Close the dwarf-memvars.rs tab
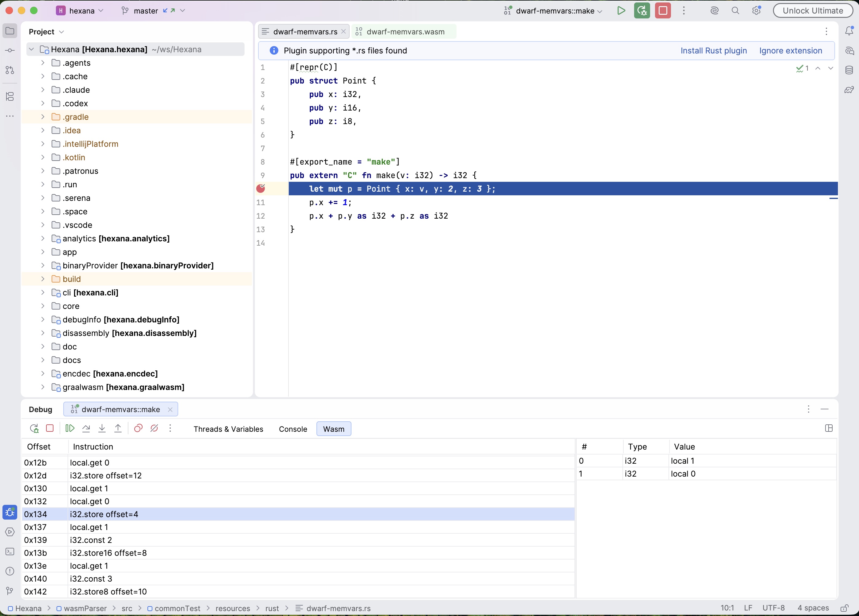This screenshot has width=859, height=616. 343,31
